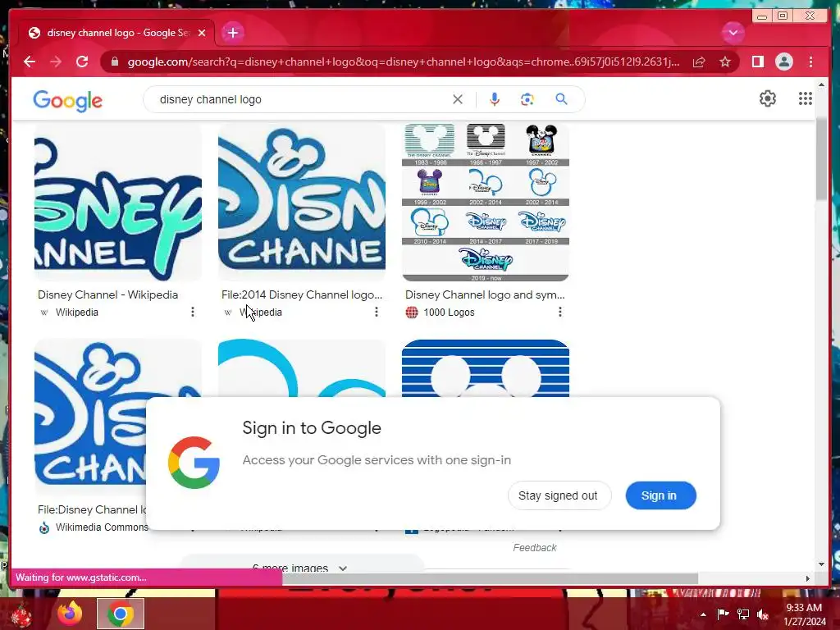Image resolution: width=840 pixels, height=630 pixels.
Task: Click horizontal scrollbar right arrow
Action: (x=807, y=578)
